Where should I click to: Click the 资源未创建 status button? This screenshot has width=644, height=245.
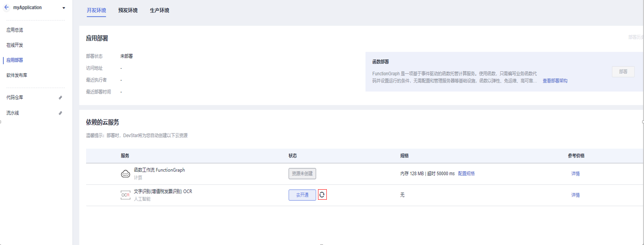[302, 174]
